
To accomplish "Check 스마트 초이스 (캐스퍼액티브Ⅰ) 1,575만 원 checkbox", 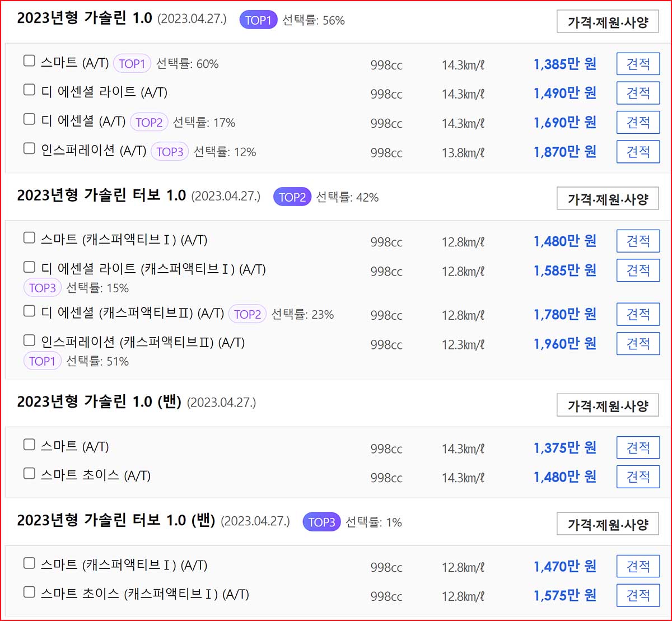I will pos(29,592).
